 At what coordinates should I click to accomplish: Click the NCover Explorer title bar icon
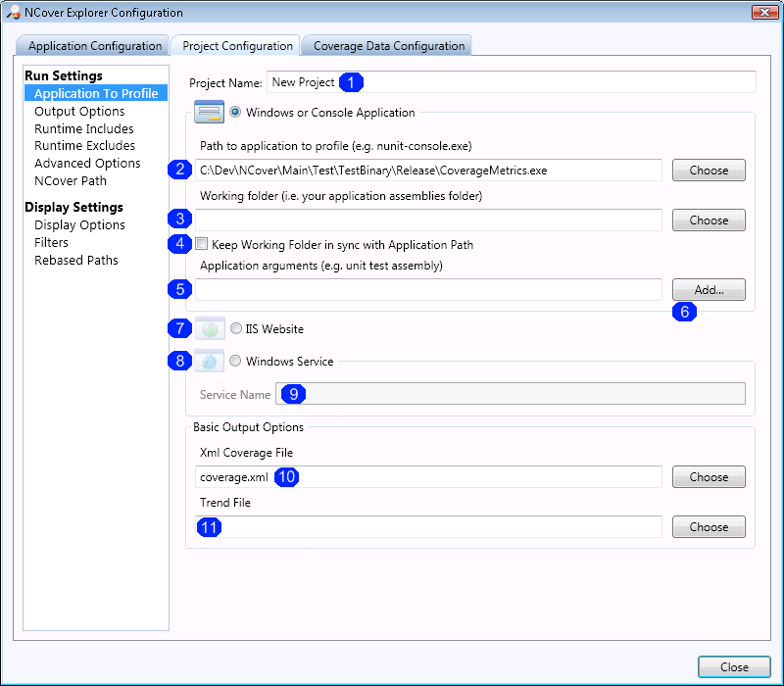click(x=14, y=13)
